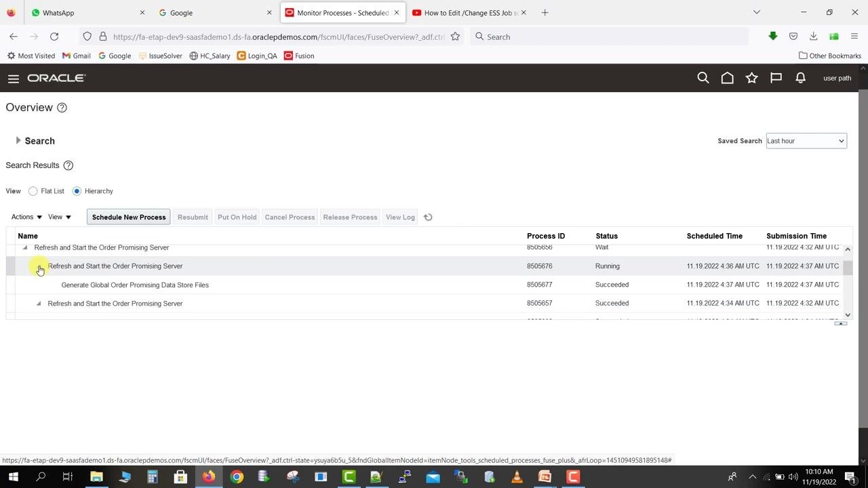Select the Flat List view radio button

pyautogui.click(x=33, y=191)
